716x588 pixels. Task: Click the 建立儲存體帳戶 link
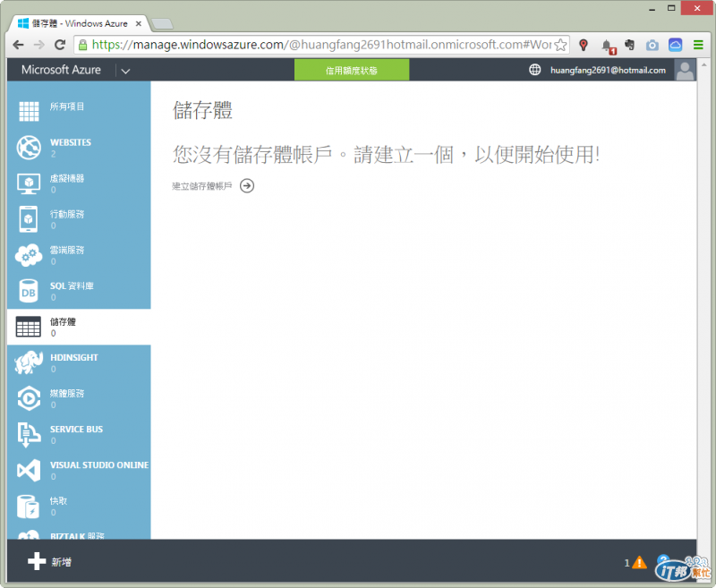(x=202, y=186)
